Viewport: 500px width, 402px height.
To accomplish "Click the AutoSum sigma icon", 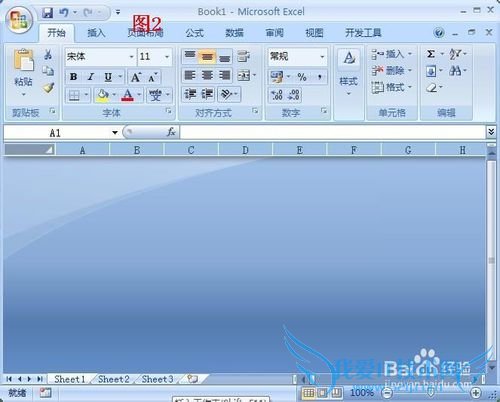I will [x=431, y=54].
